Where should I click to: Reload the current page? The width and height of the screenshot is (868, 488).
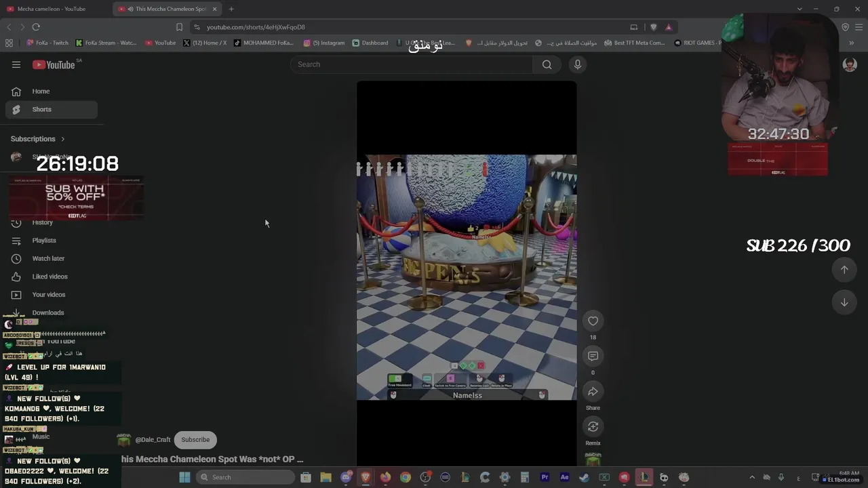pos(36,27)
